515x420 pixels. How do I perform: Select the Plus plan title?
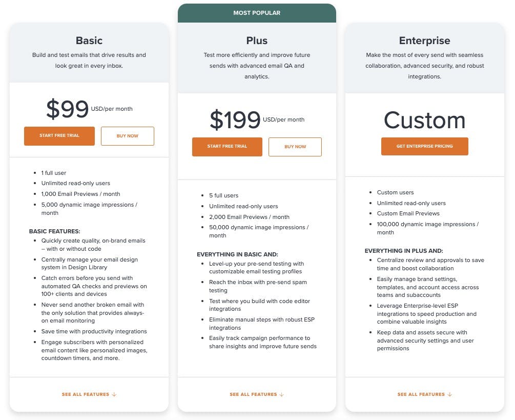click(x=257, y=41)
